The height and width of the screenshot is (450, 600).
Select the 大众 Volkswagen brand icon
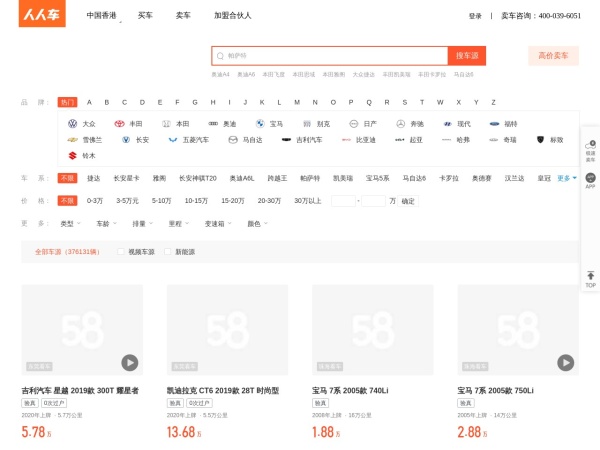(72, 124)
